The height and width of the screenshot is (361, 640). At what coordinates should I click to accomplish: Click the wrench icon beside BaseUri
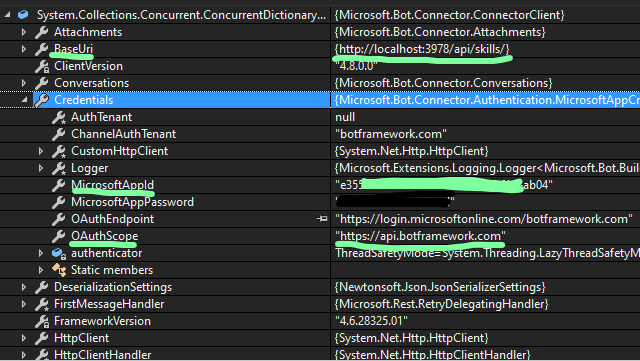click(42, 49)
